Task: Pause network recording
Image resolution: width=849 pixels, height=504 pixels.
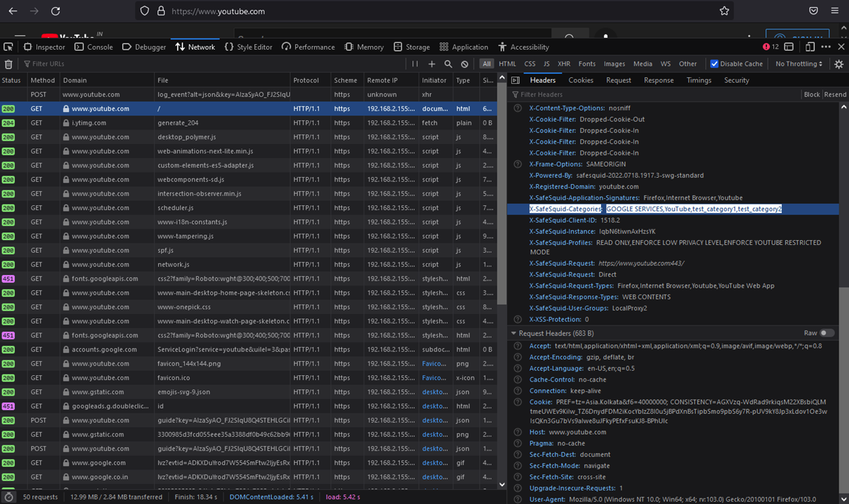Action: [415, 64]
